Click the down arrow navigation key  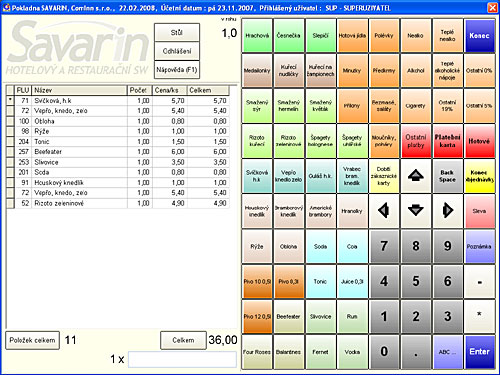(x=416, y=211)
